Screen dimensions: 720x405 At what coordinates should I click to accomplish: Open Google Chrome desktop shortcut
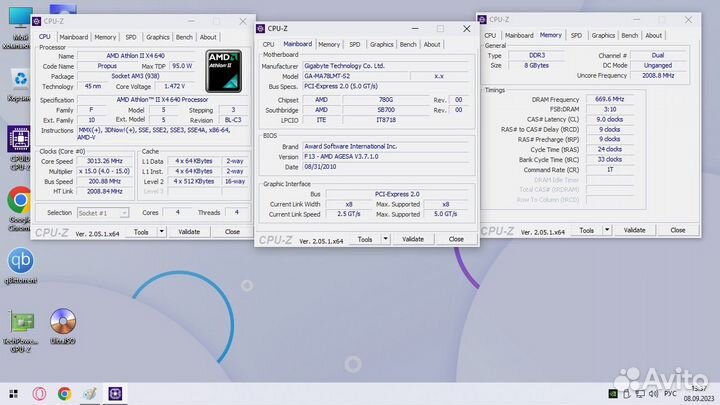point(19,200)
